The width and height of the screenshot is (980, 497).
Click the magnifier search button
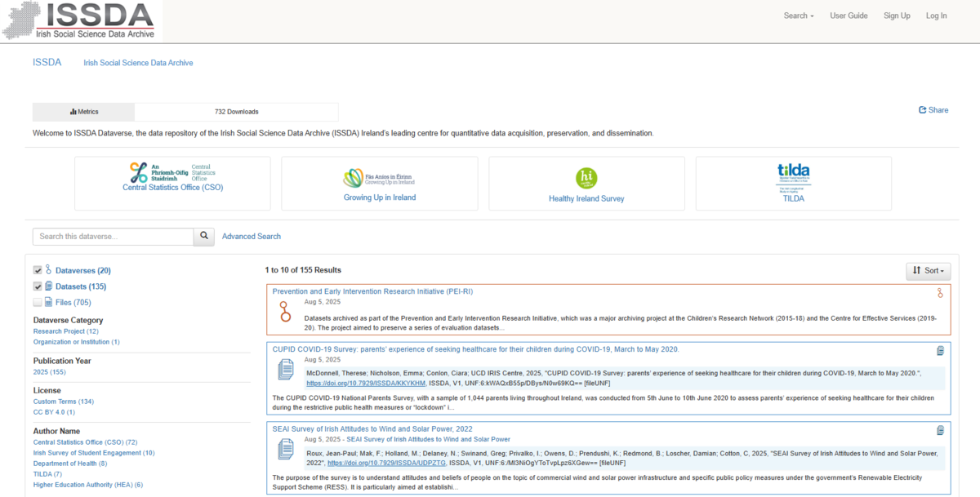[x=204, y=237]
